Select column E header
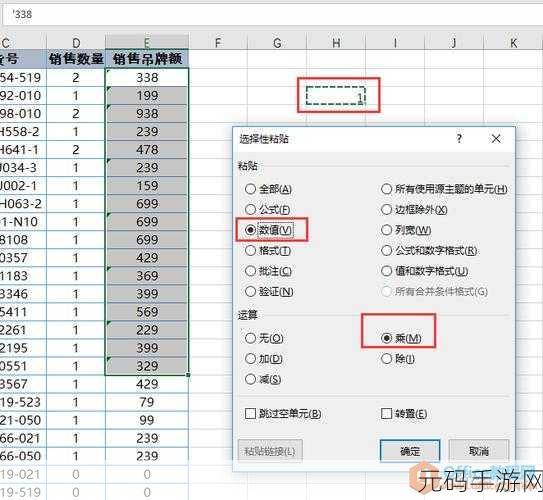This screenshot has height=500, width=543. click(x=147, y=42)
